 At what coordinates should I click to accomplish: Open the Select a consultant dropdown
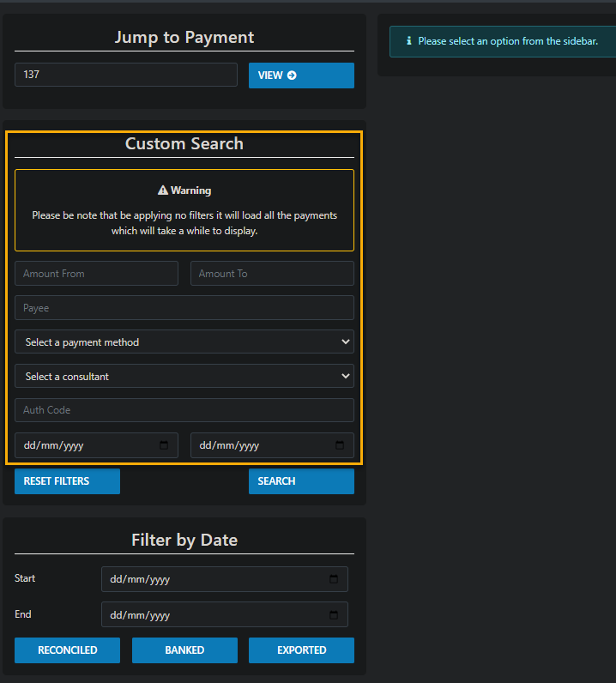point(184,377)
